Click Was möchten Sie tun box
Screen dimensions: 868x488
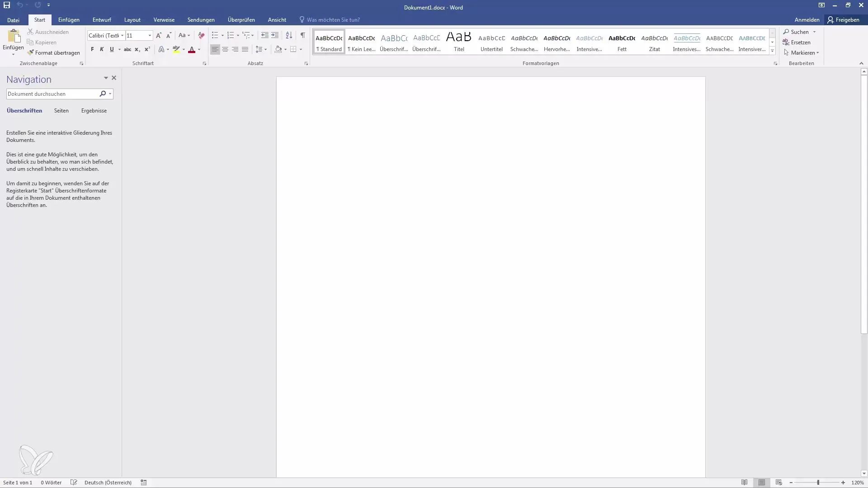tap(333, 20)
